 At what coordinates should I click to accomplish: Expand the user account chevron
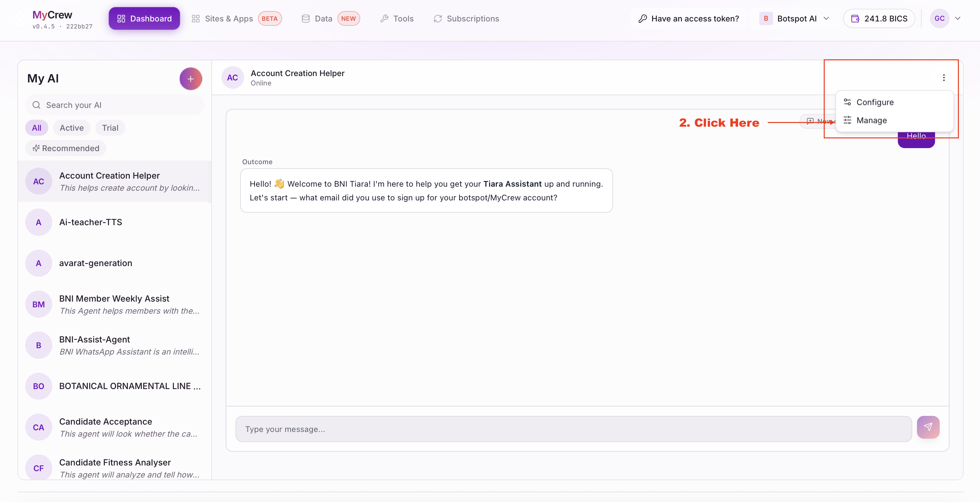[958, 18]
